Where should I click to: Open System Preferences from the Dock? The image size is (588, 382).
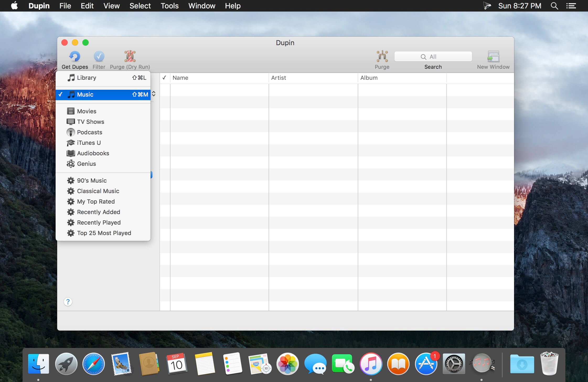point(454,364)
